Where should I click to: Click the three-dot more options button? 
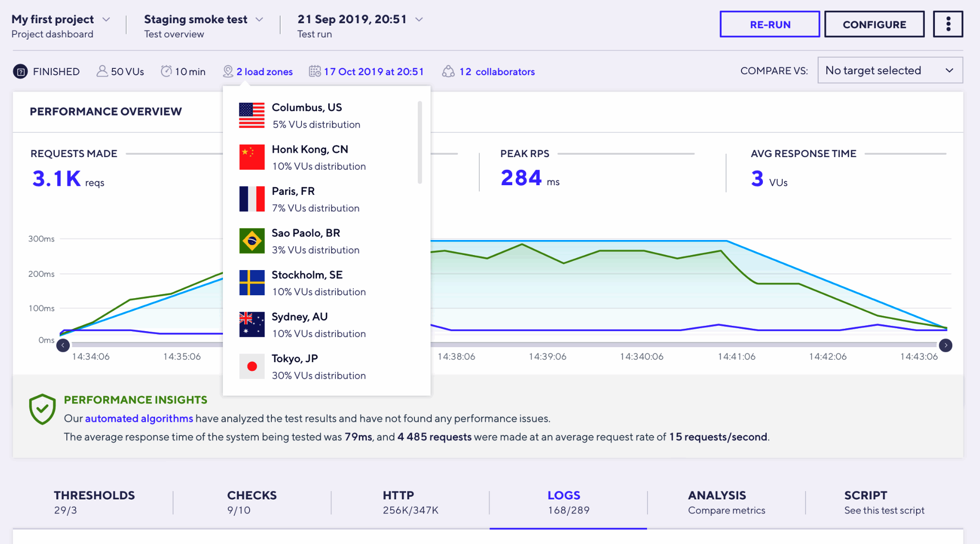click(x=948, y=24)
